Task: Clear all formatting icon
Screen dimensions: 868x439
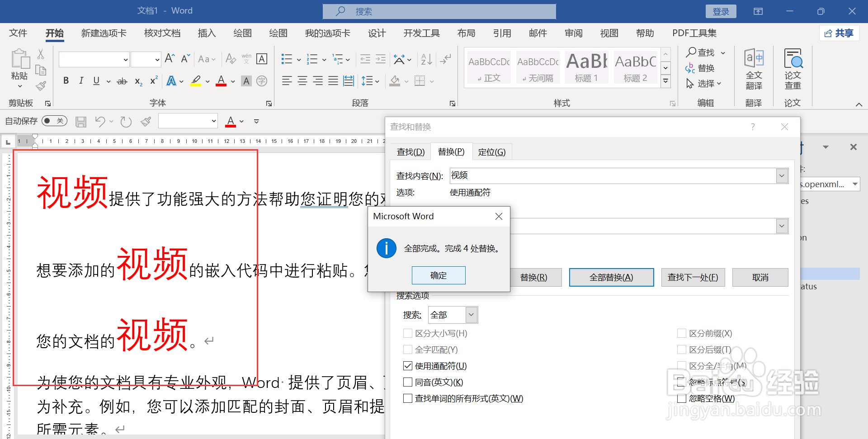Action: pos(231,59)
